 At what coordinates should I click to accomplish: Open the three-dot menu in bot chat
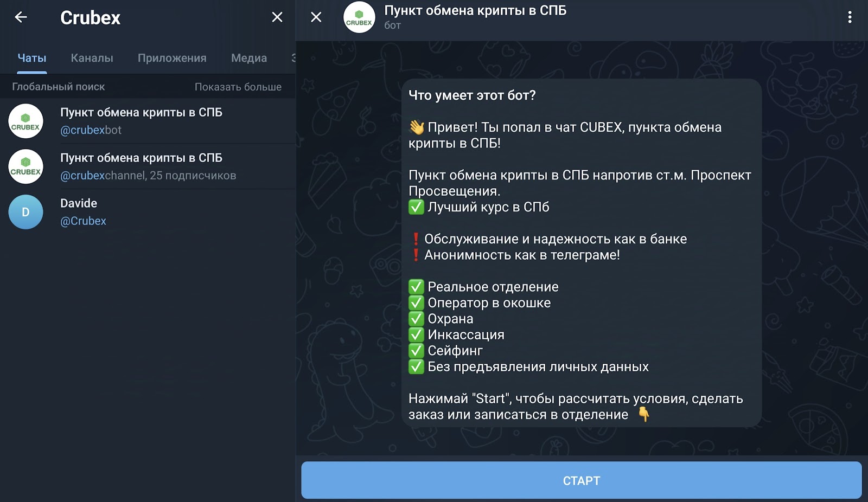(x=851, y=17)
